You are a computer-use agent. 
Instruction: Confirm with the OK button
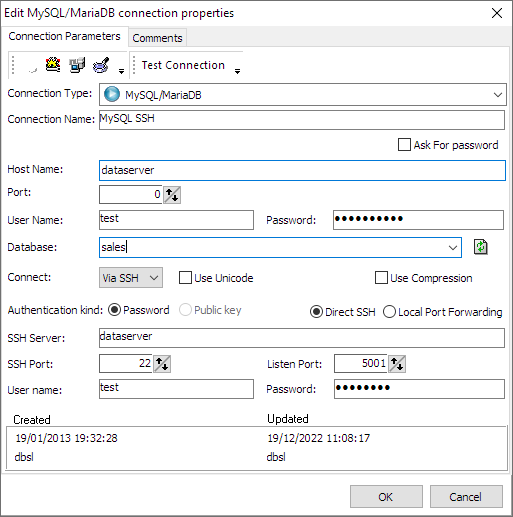pyautogui.click(x=386, y=497)
